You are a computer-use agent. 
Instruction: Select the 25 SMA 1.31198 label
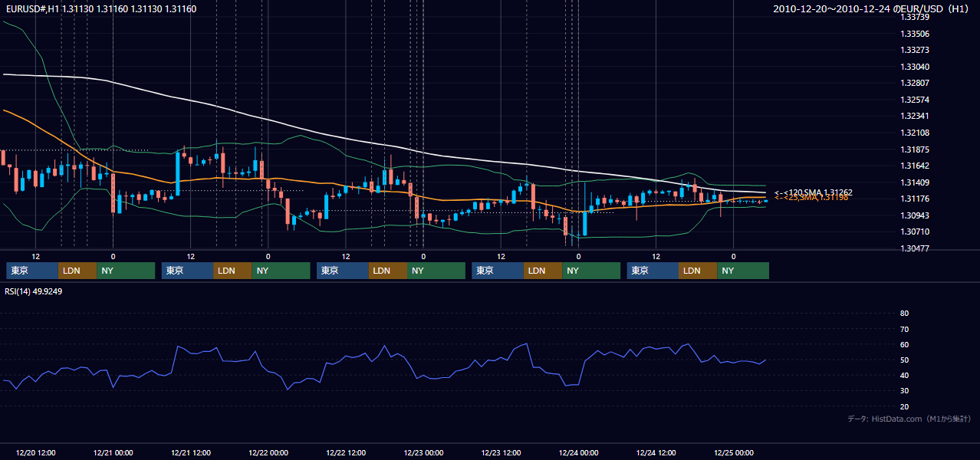(x=811, y=198)
